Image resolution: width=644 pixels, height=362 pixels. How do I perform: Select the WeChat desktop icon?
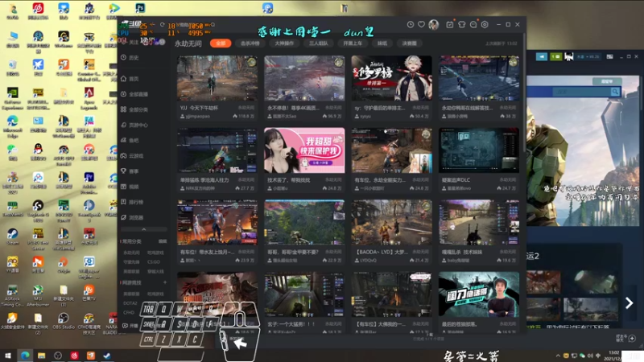(x=12, y=151)
